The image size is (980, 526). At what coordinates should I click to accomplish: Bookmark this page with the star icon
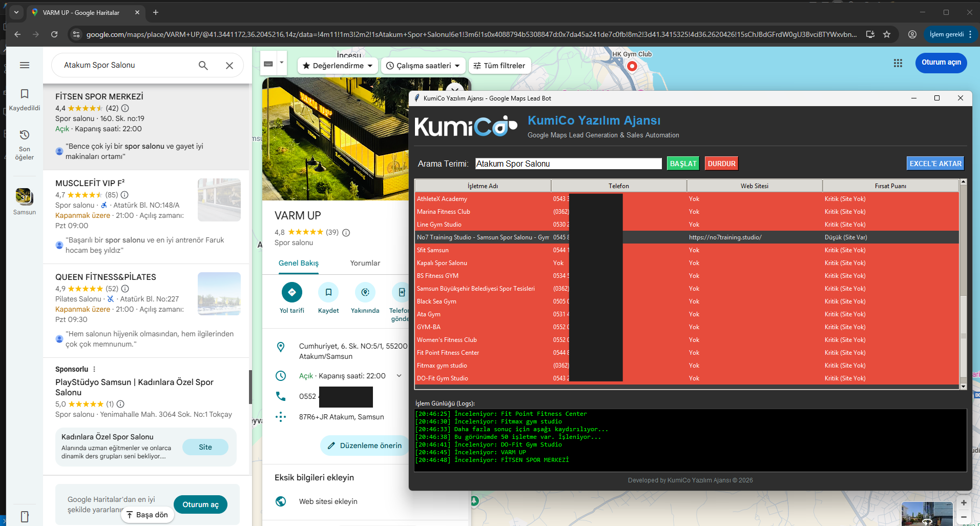coord(887,34)
